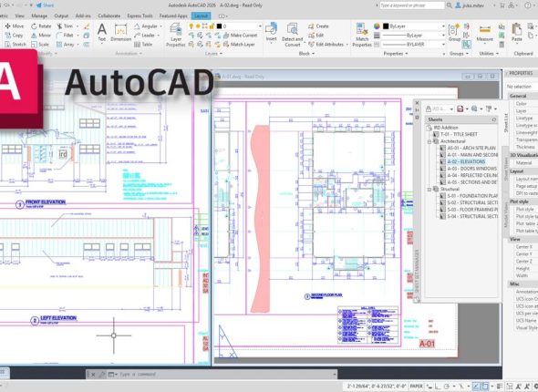Select the Fillet tool

coord(65,36)
